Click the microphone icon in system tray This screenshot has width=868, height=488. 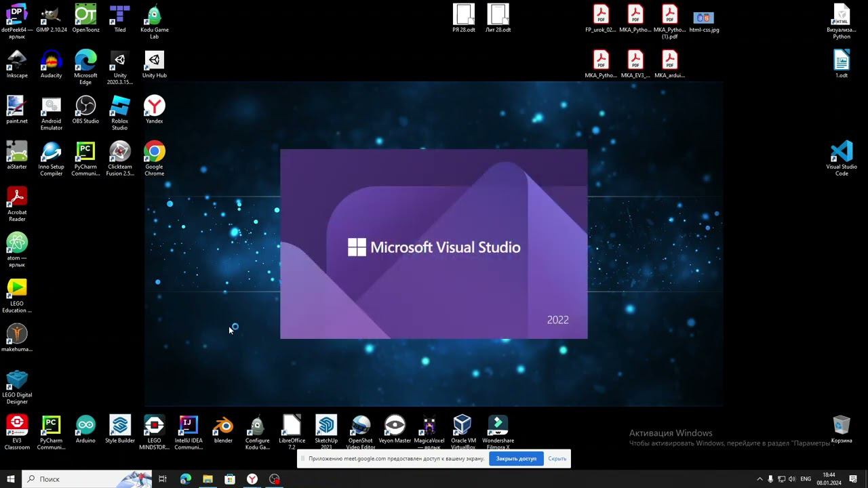[770, 479]
